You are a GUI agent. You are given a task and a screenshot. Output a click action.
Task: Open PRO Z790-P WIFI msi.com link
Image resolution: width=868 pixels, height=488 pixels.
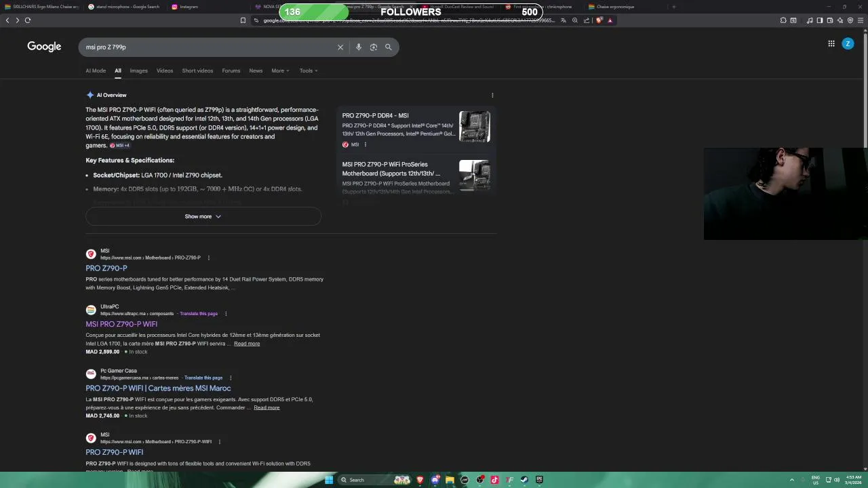pos(115,452)
